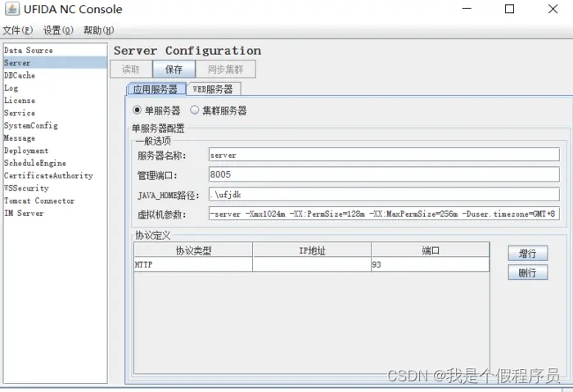
Task: Close the UFIDA NC Console window
Action: coord(553,9)
